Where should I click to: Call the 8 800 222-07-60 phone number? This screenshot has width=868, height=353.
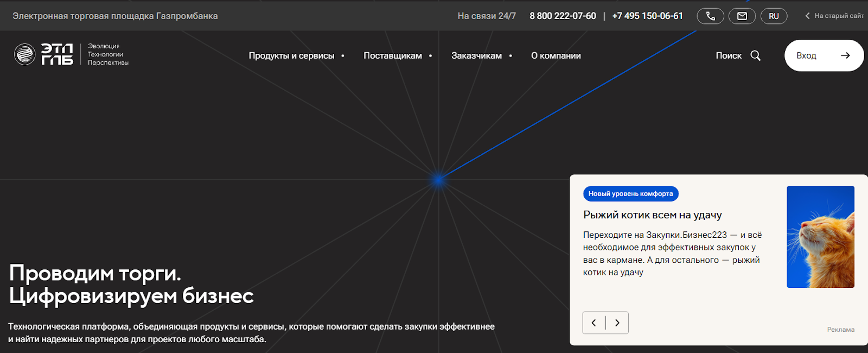(x=563, y=16)
